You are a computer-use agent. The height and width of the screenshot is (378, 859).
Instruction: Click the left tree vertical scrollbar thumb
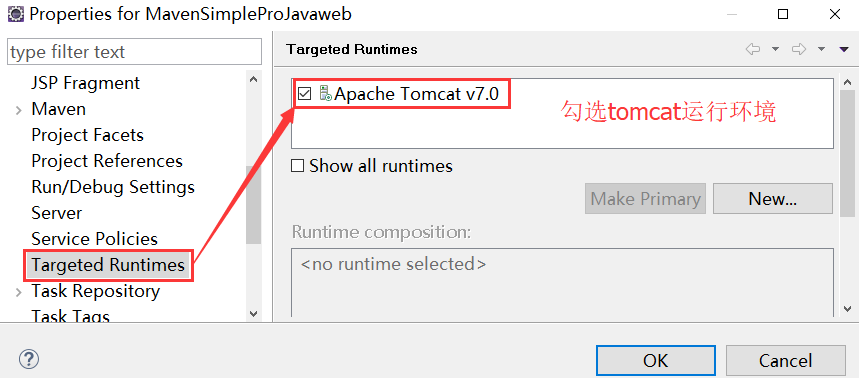(x=254, y=204)
